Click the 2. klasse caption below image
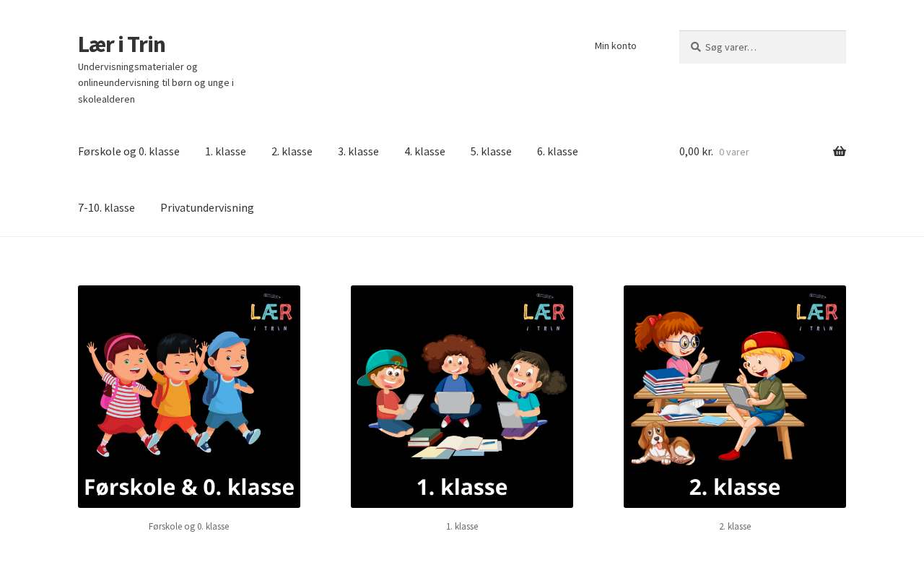The height and width of the screenshot is (578, 924). point(735,527)
